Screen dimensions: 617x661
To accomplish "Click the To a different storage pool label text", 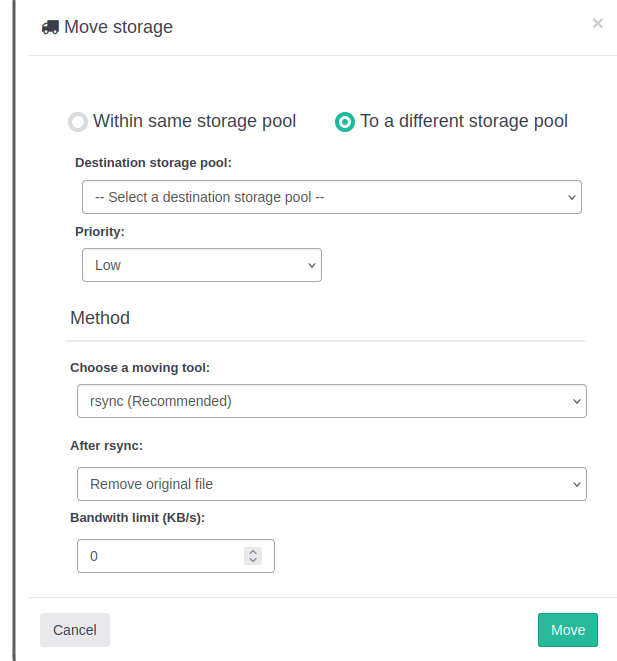I will 464,122.
